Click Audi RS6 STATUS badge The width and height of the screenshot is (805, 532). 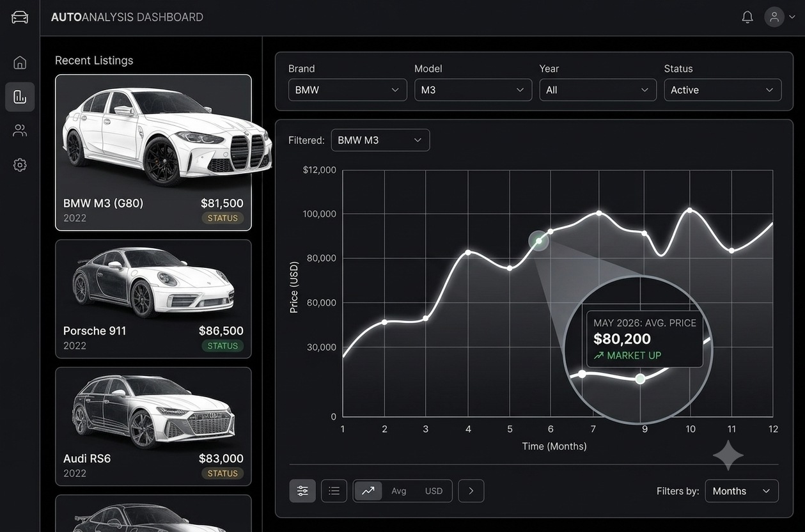pos(223,474)
